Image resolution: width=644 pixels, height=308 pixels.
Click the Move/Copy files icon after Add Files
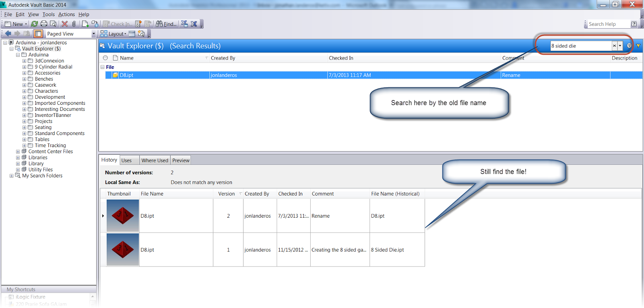(95, 24)
